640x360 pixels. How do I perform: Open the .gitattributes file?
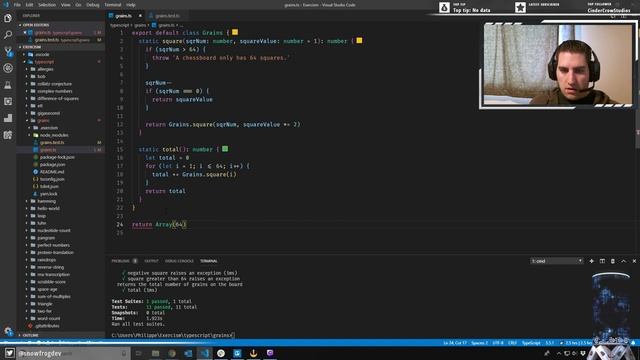coord(47,326)
